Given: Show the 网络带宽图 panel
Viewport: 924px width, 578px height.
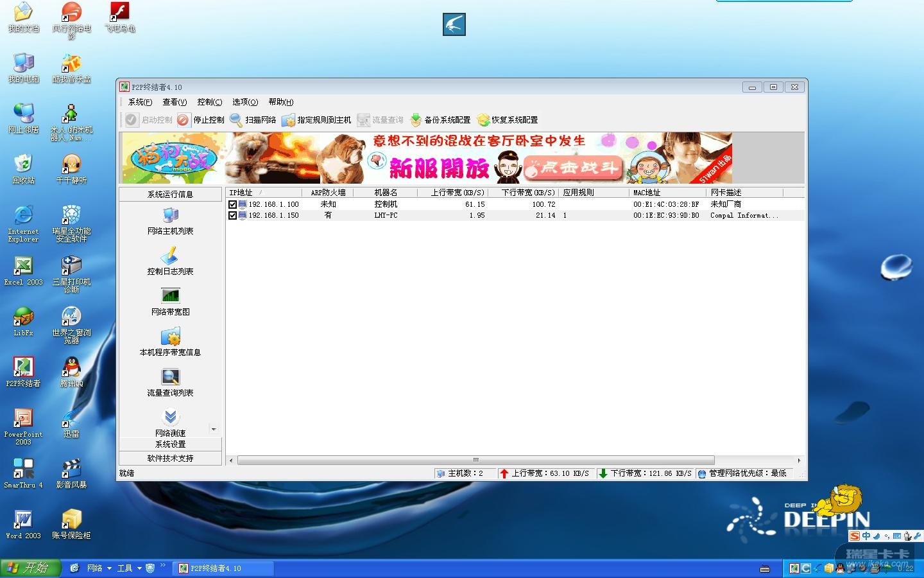Looking at the screenshot, I should coord(170,302).
